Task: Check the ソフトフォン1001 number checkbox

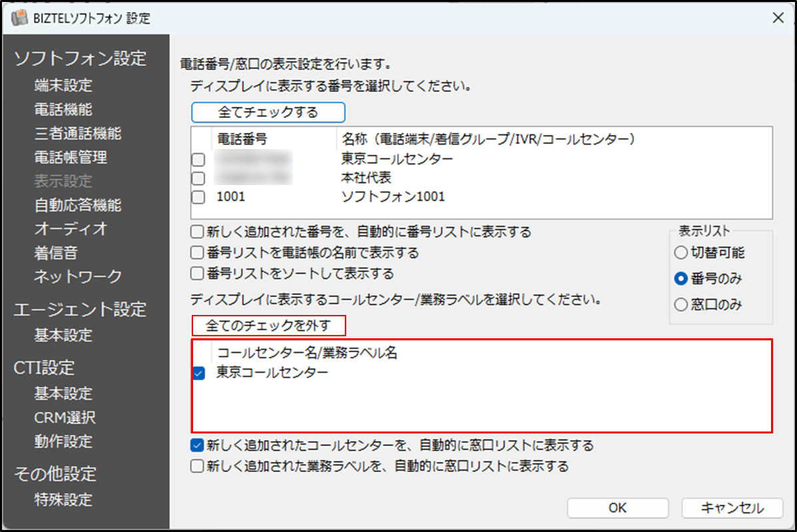Action: tap(198, 197)
